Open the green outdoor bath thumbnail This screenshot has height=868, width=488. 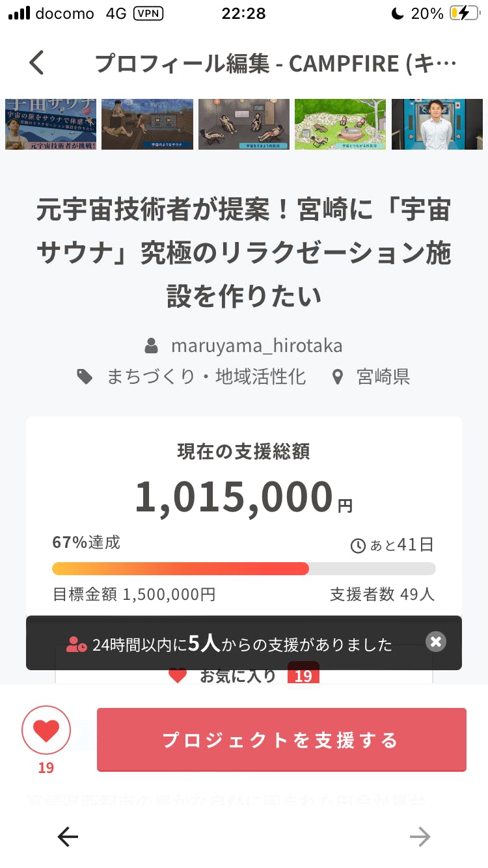(x=340, y=124)
